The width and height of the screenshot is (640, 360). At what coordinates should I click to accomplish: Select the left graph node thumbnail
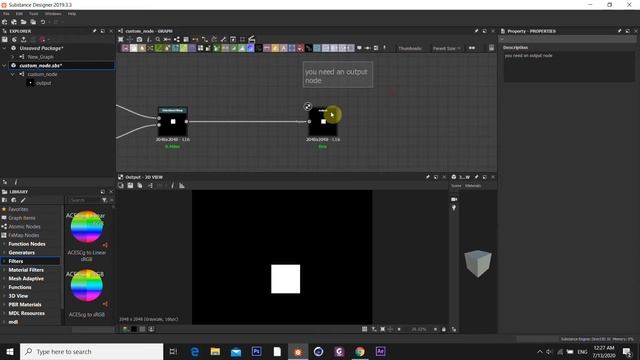click(173, 122)
